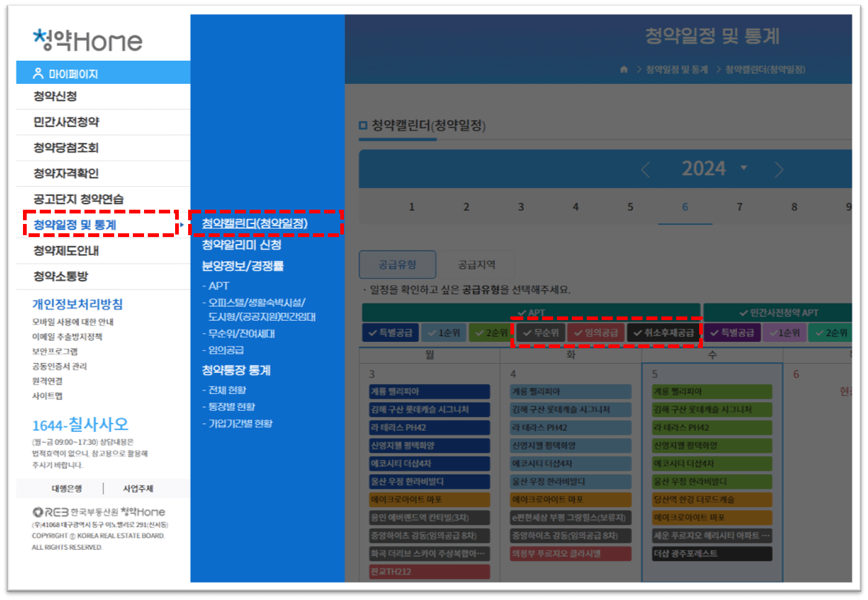This screenshot has height=600, width=868.
Task: Click the 청약Home logo
Action: 87,40
